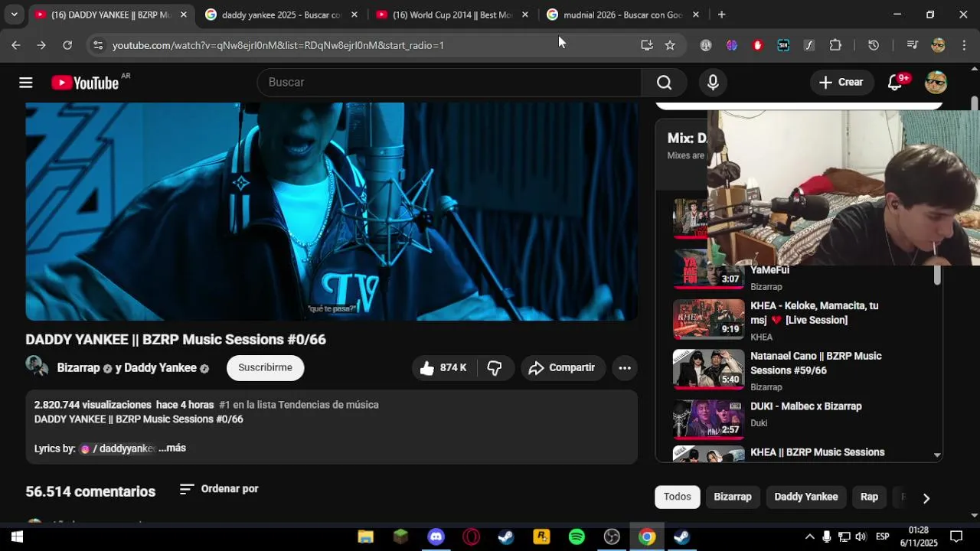Viewport: 980px width, 551px height.
Task: Open the KHEA Keloke Live Session thumbnail
Action: [708, 319]
